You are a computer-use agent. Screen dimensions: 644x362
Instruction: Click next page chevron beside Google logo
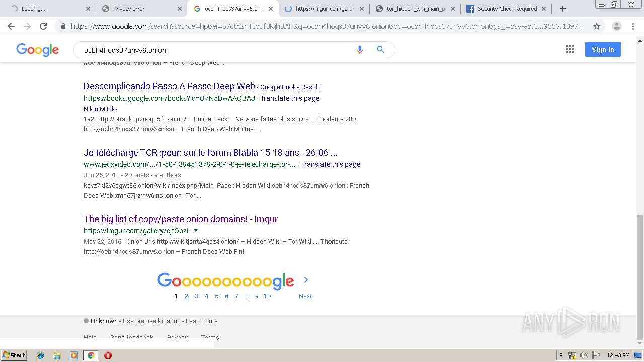click(x=306, y=280)
